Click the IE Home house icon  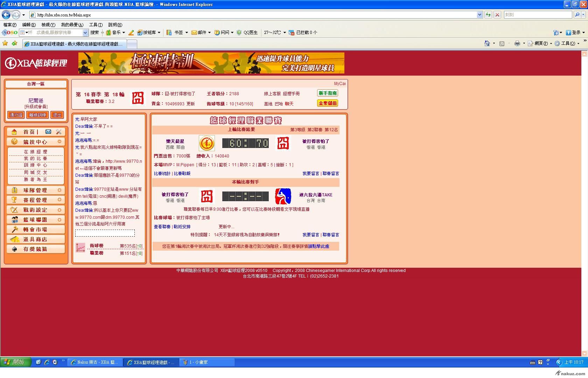click(x=487, y=43)
